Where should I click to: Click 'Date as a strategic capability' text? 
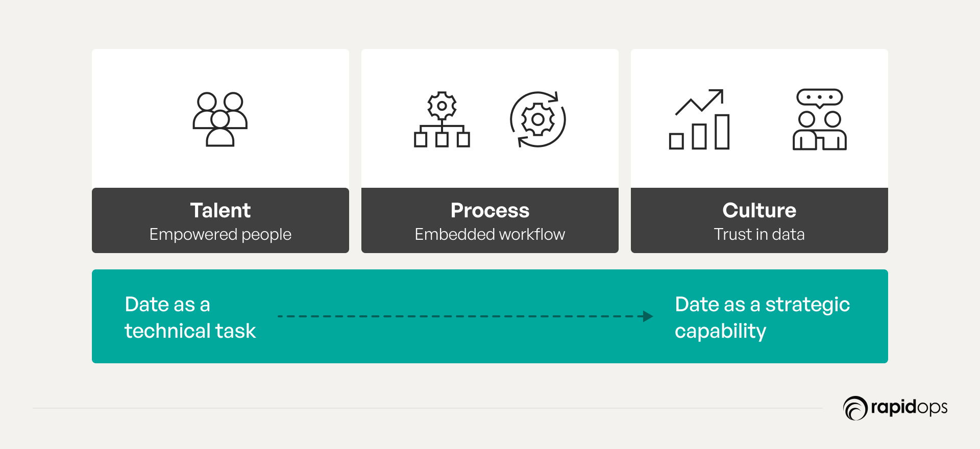(762, 317)
